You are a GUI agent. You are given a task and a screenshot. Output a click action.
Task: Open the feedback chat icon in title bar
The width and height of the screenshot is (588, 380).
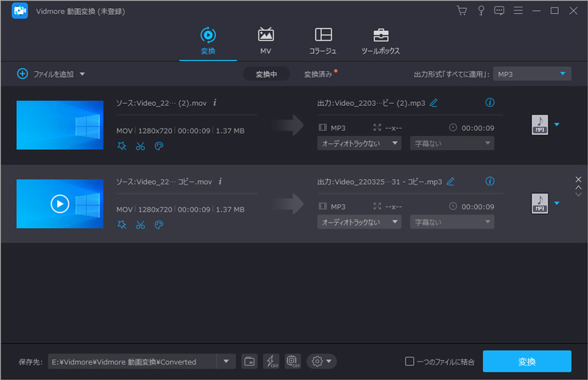tap(500, 10)
